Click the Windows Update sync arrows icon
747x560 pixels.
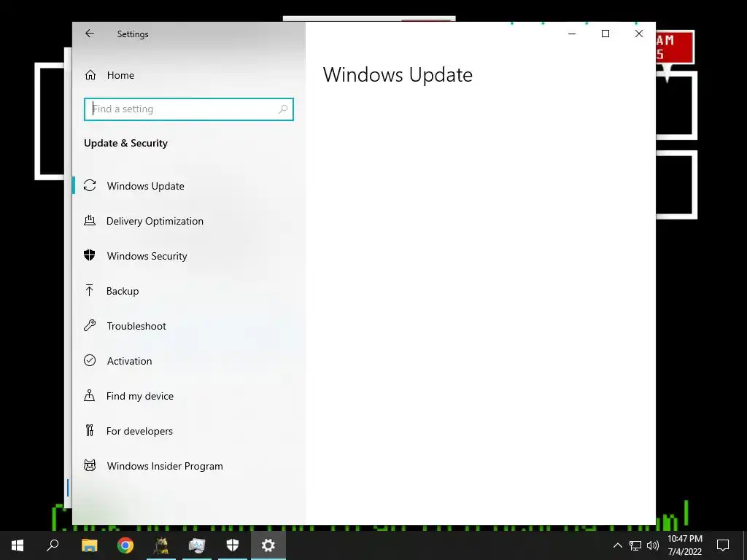(90, 185)
